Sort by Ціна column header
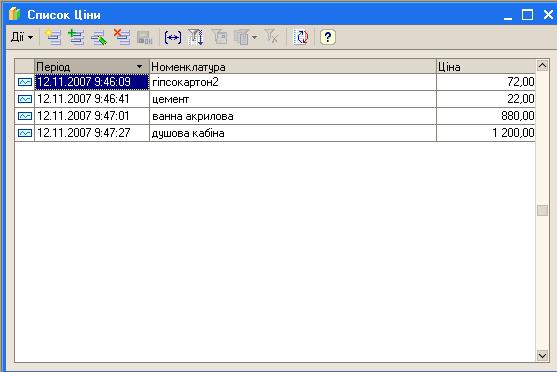 pyautogui.click(x=486, y=66)
